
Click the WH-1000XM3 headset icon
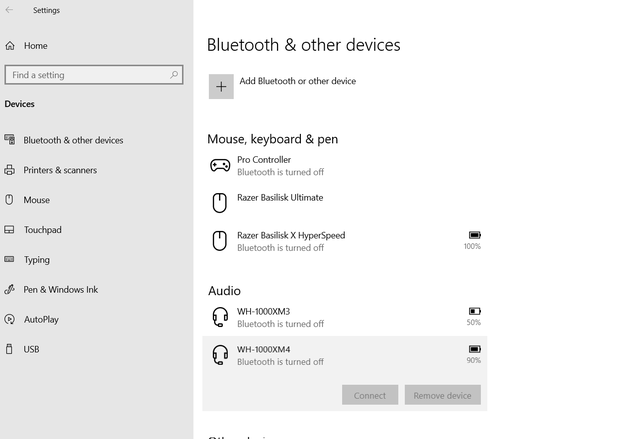[x=220, y=317]
